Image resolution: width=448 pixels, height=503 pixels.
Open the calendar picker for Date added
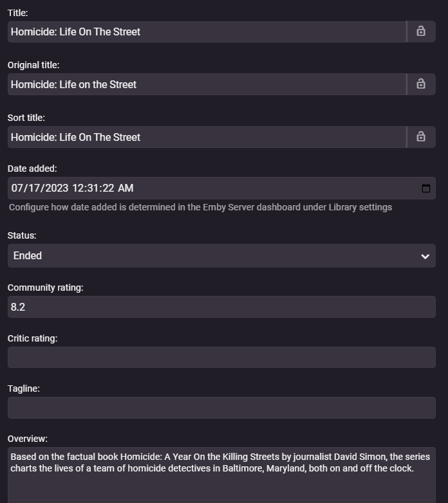(x=425, y=188)
